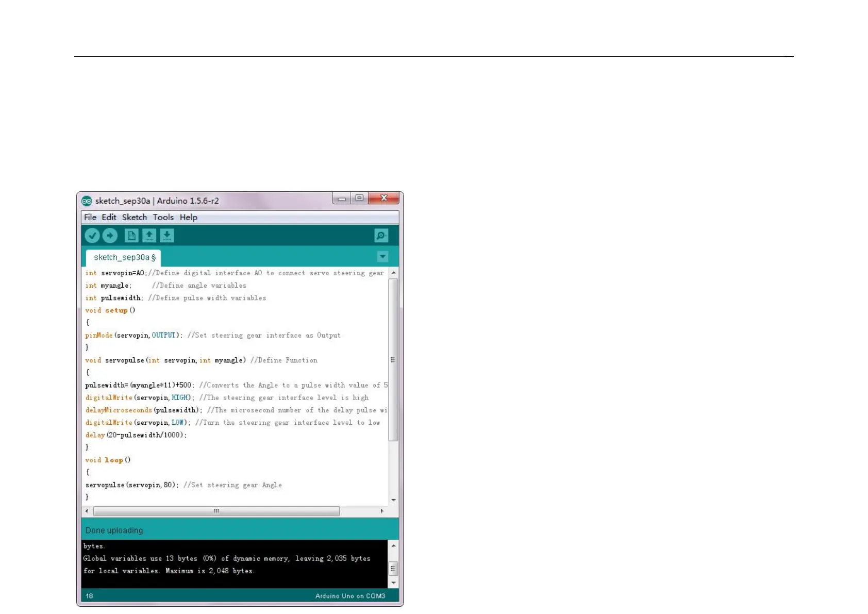Select the sketch_sep30a tab

[124, 257]
